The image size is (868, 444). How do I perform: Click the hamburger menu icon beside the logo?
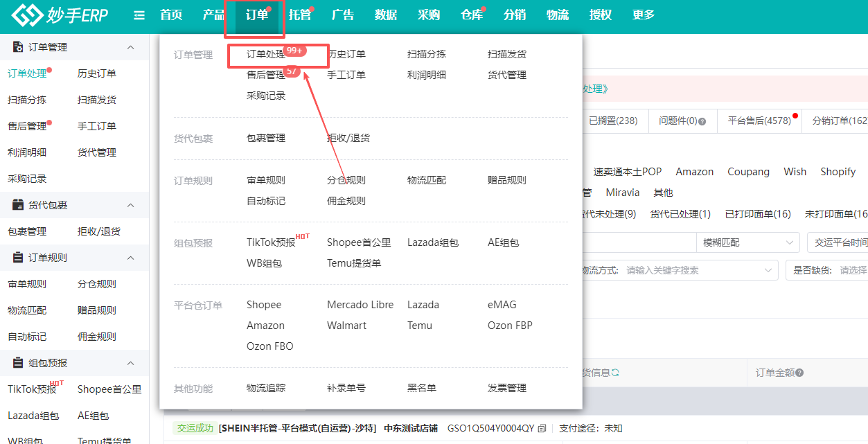tap(139, 15)
